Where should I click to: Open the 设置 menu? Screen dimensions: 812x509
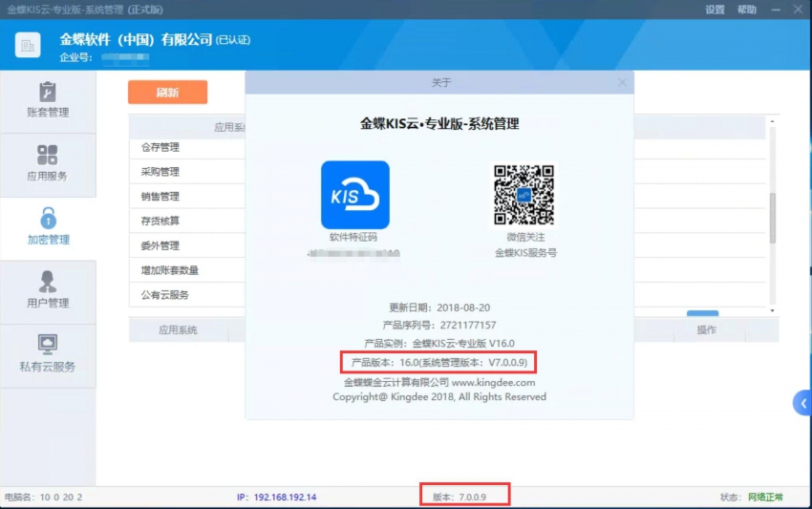click(715, 10)
